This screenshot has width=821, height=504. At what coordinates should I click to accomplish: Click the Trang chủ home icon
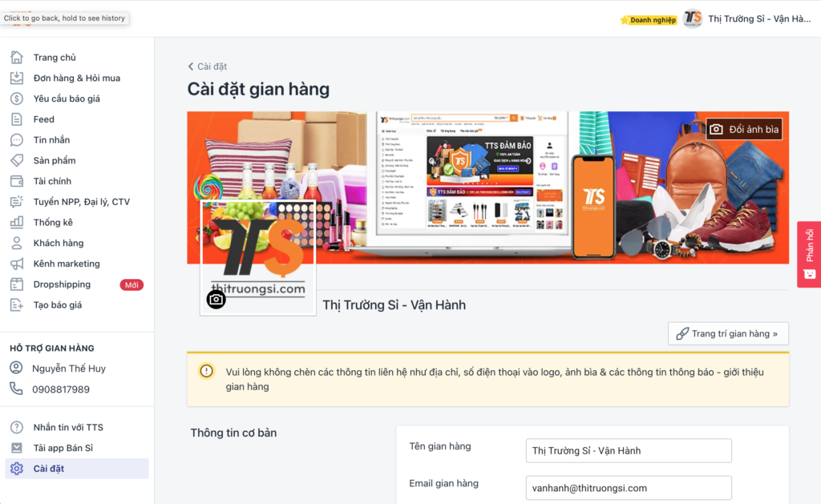17,57
